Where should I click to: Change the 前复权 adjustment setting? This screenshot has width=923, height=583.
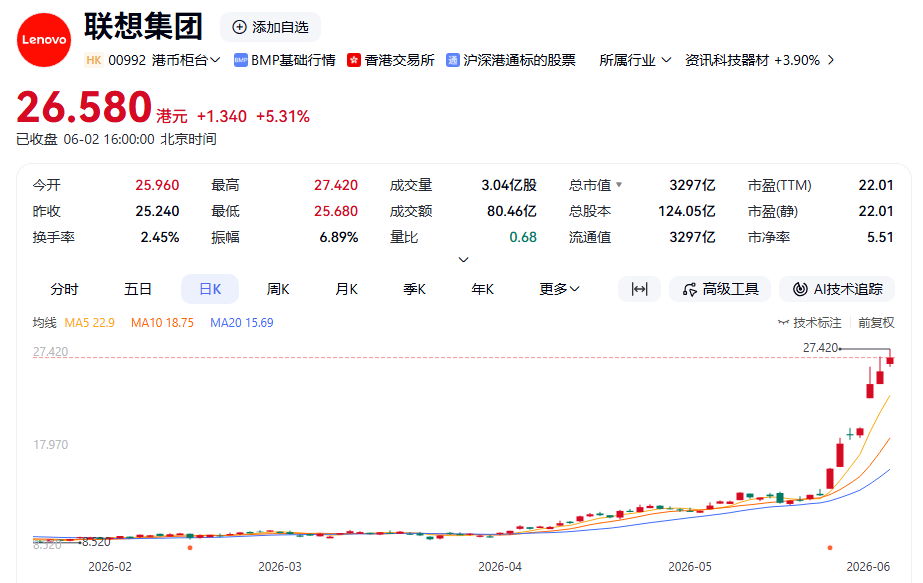876,323
